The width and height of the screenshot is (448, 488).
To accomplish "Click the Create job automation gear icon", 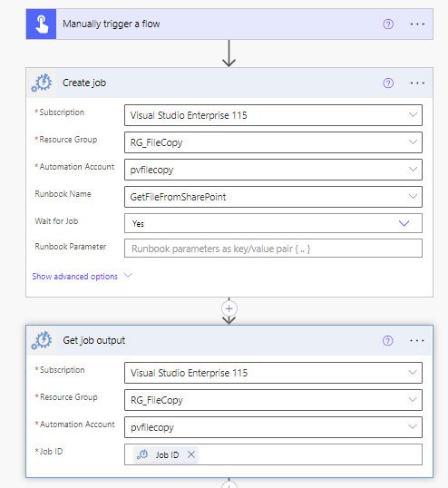I will pyautogui.click(x=42, y=83).
